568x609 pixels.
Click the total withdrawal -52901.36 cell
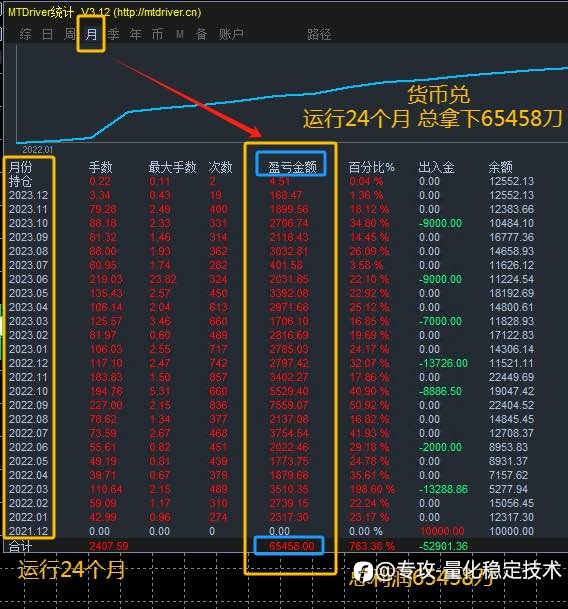[x=443, y=546]
